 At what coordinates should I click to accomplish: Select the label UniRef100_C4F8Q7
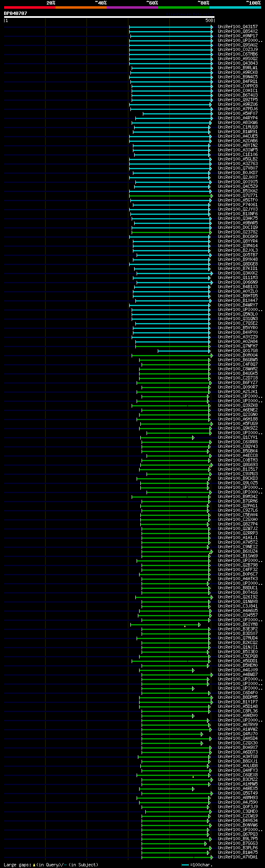click(238, 364)
